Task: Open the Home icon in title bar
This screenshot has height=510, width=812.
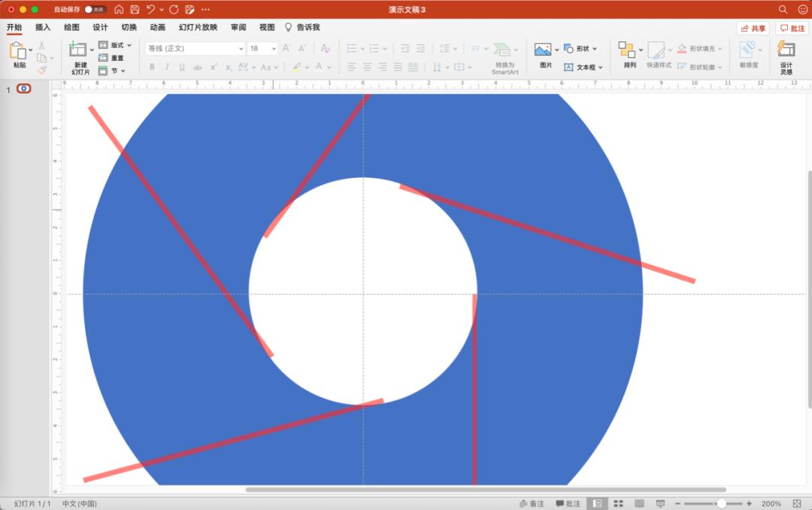Action: [x=119, y=10]
